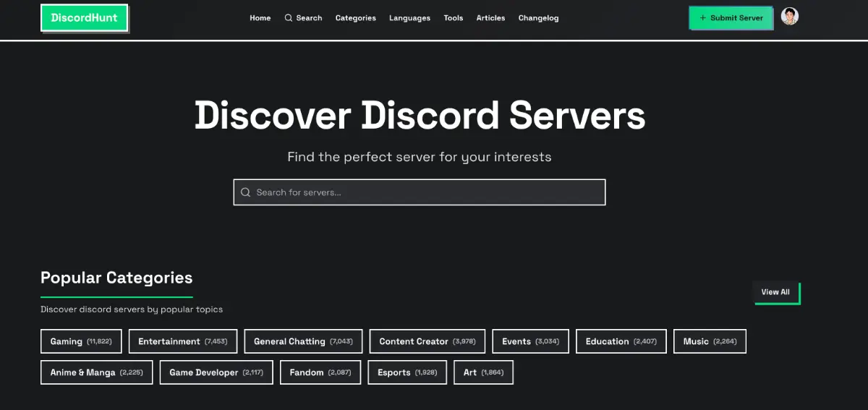This screenshot has height=410, width=868.
Task: Select the Music category tag
Action: point(710,341)
